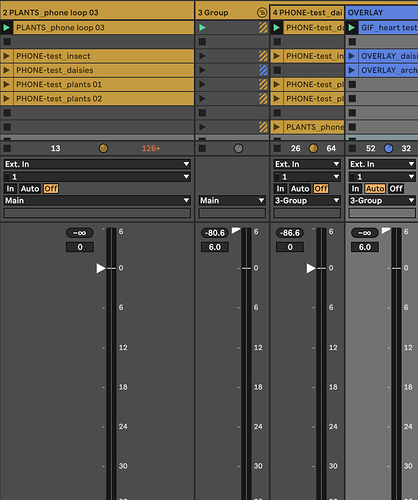Stop clips in the 2 PLANTS track
Screen dimensions: 418x500
tap(7, 148)
